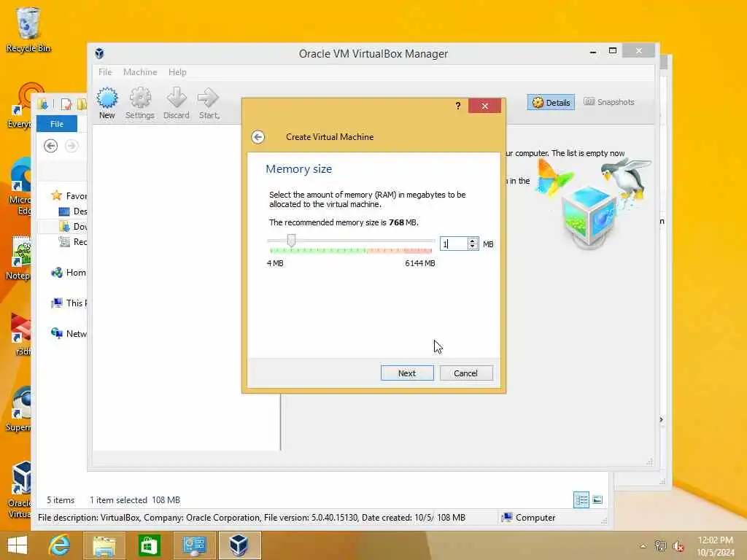Click '5 items' status text
The height and width of the screenshot is (560, 747).
[x=61, y=500]
